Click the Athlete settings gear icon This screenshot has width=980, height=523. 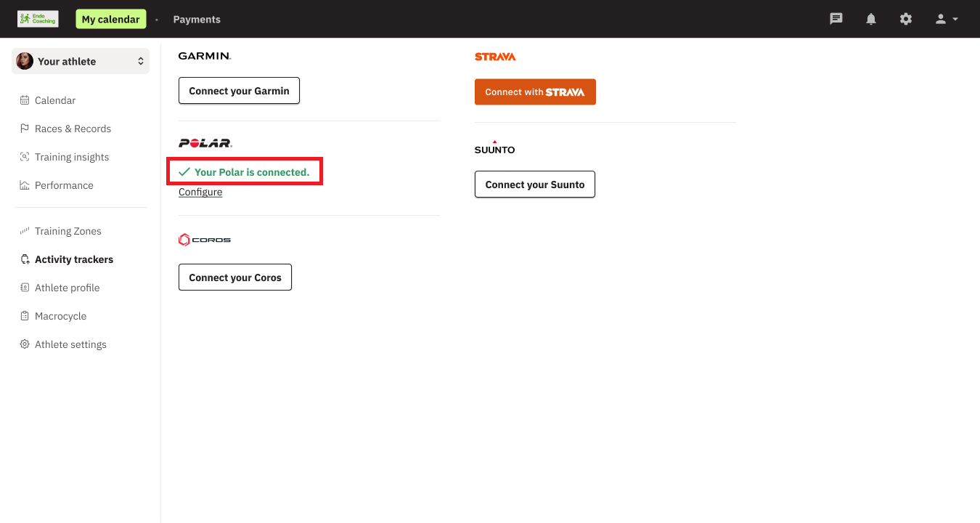click(25, 344)
